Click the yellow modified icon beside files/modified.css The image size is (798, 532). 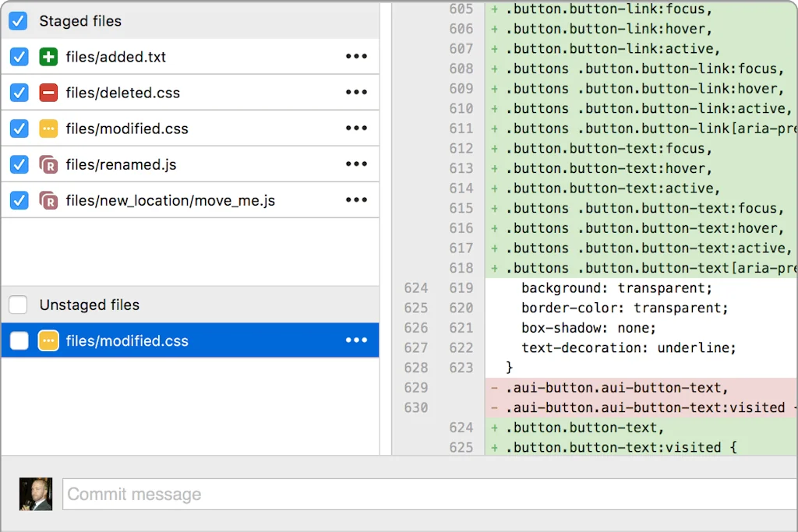49,128
